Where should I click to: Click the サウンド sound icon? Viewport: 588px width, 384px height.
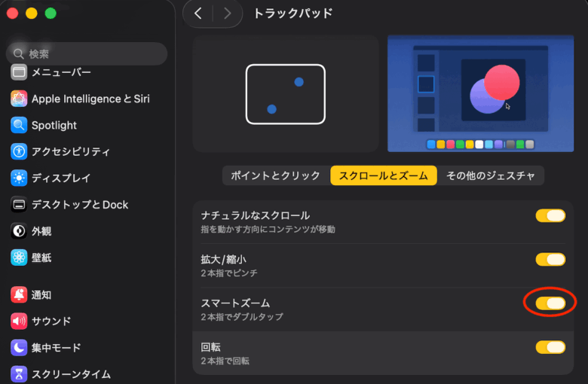(x=19, y=322)
